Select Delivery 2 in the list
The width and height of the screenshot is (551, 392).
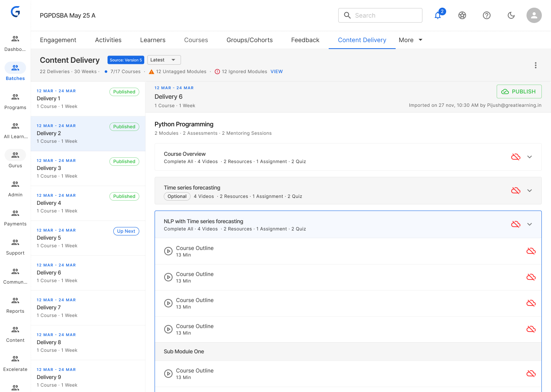[x=88, y=134]
